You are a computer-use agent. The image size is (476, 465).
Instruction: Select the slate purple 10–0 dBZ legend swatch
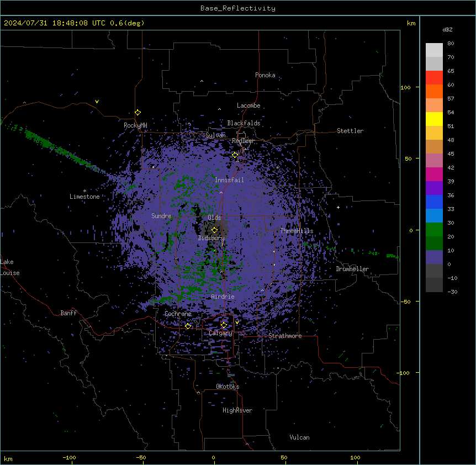[x=434, y=257]
